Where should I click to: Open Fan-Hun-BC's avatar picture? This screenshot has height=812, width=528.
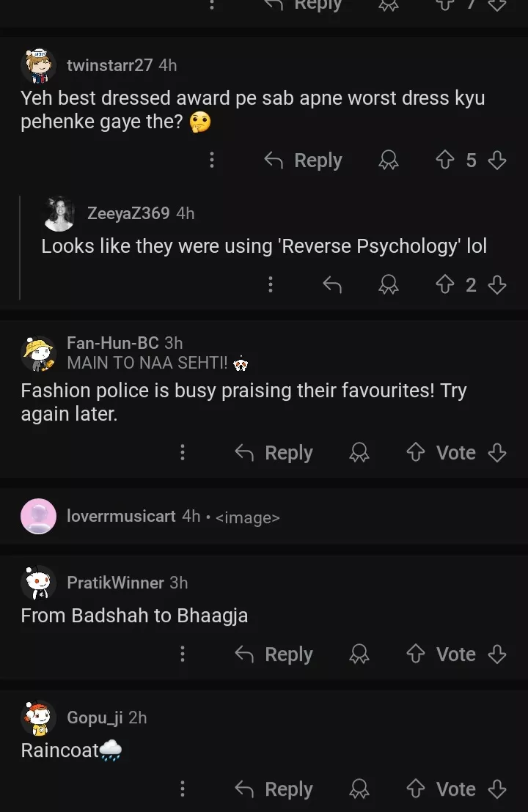tap(38, 353)
